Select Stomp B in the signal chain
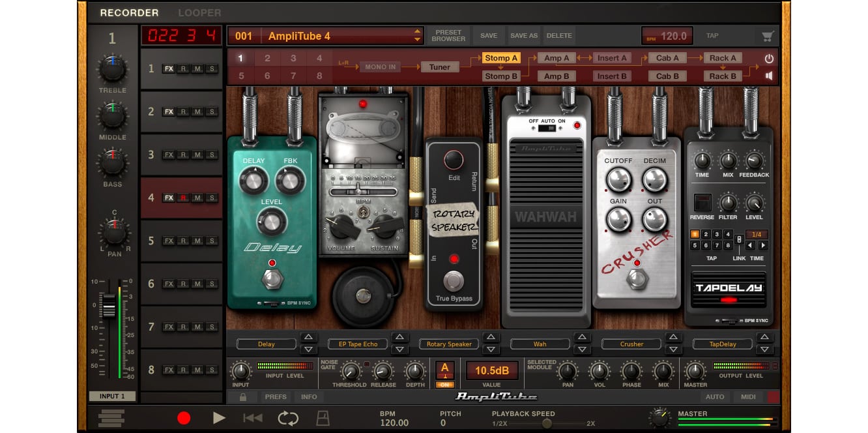This screenshot has width=868, height=433. point(502,76)
